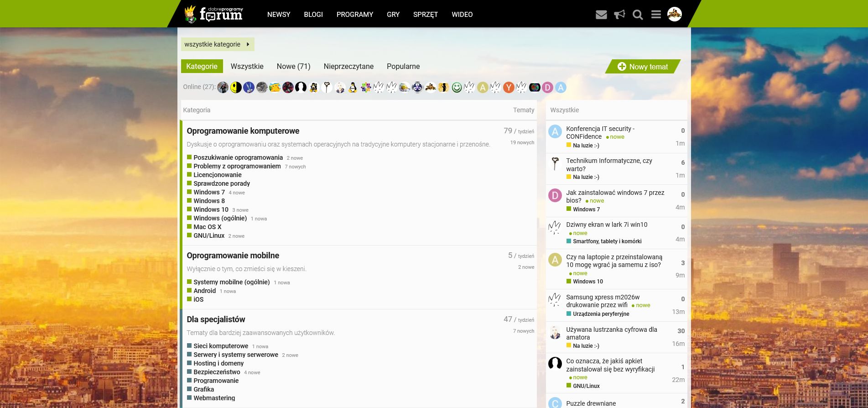Open the Popularne tab
The height and width of the screenshot is (408, 868).
403,66
